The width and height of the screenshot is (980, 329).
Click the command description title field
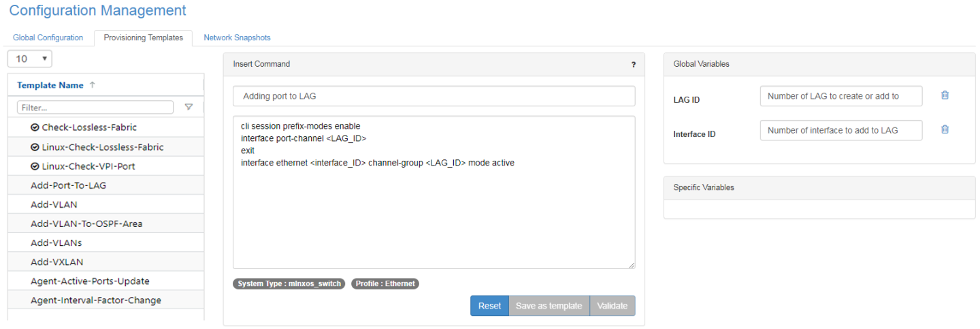(434, 96)
